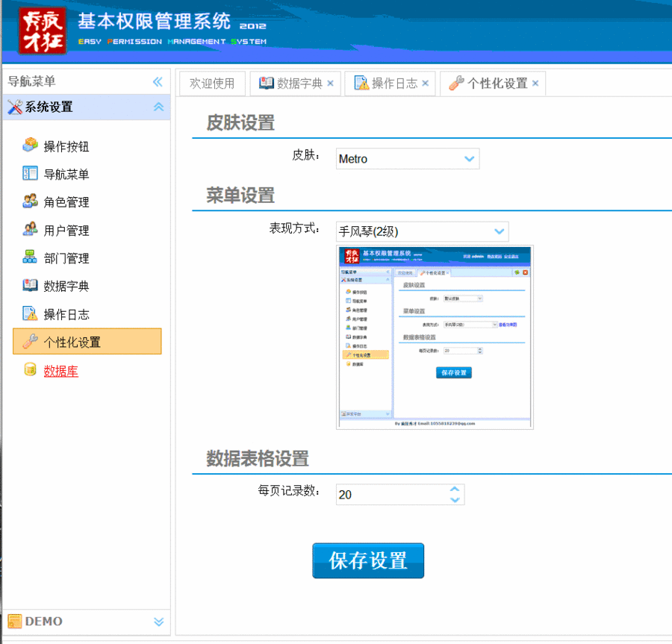Click the 数据表格设置 heading
Screen dimensions: 672x644
point(258,459)
